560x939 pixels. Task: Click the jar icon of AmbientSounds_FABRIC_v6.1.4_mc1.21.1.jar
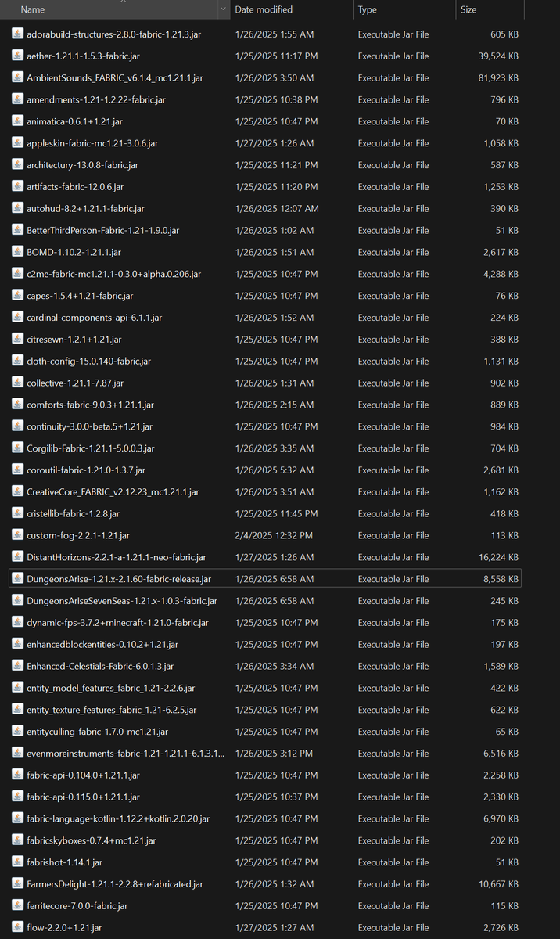[18, 78]
